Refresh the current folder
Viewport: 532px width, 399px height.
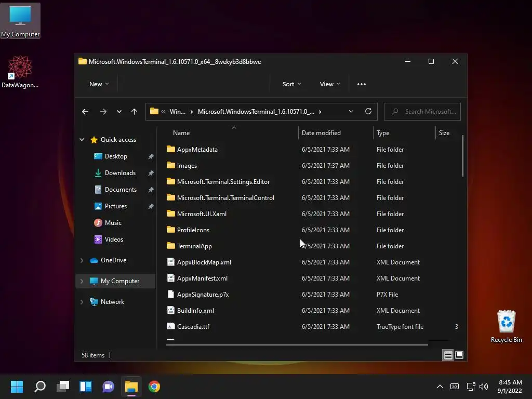(x=368, y=111)
